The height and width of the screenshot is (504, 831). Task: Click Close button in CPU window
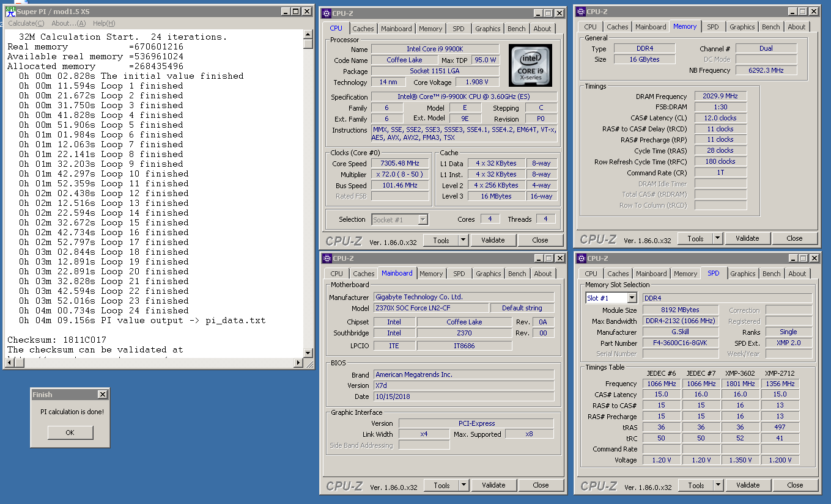[x=541, y=241]
